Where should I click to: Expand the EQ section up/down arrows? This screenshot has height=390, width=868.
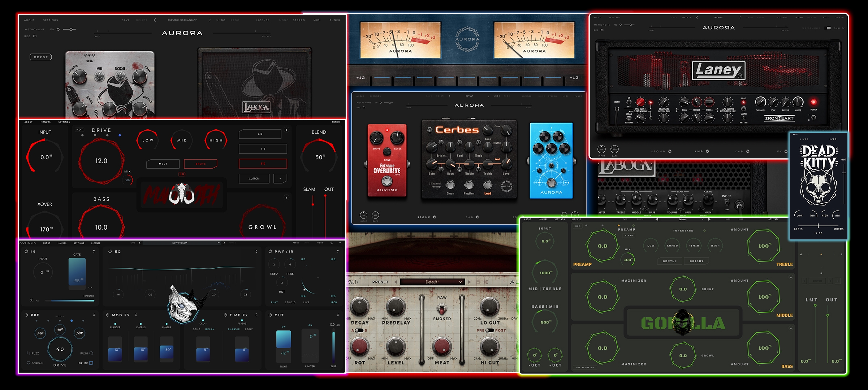[x=256, y=251]
